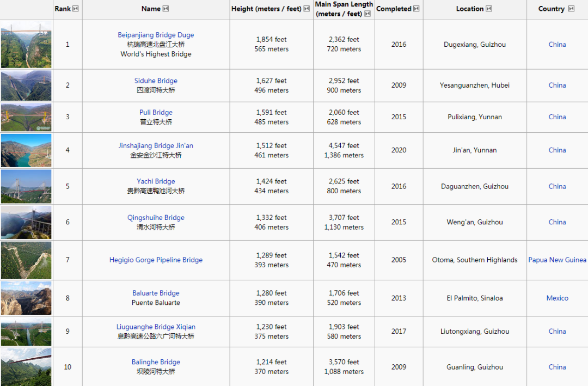Click China link in Siduhe Bridge row
This screenshot has height=386, width=588.
coord(558,85)
